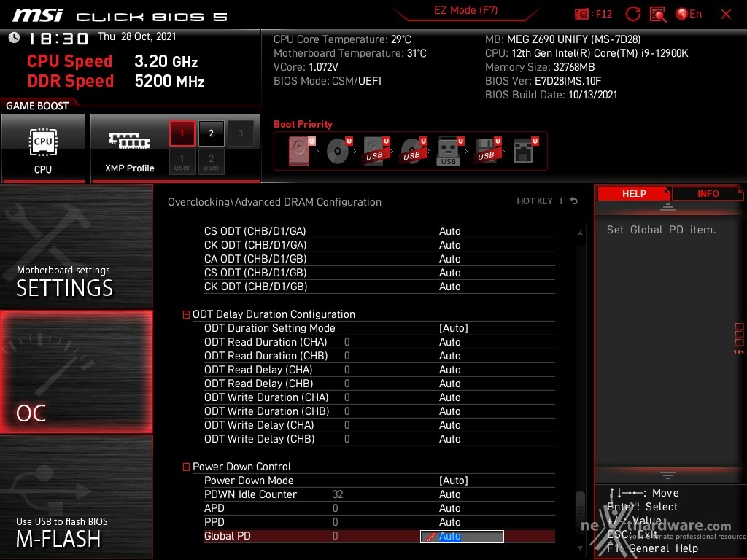Close the BIOS with the X icon
This screenshot has height=560, width=747.
726,15
